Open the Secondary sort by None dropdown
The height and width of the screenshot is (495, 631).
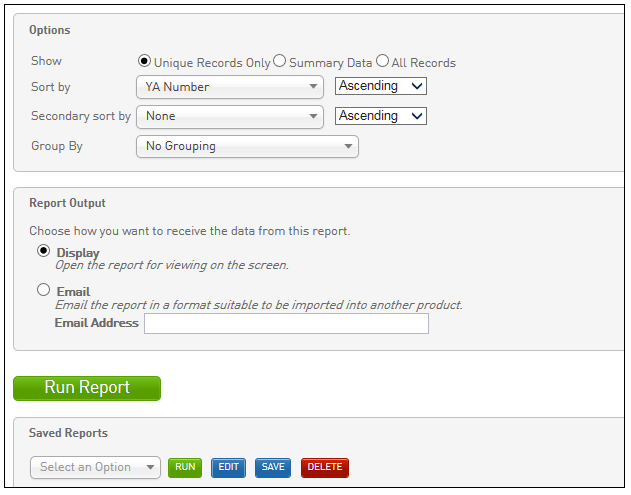click(x=230, y=117)
